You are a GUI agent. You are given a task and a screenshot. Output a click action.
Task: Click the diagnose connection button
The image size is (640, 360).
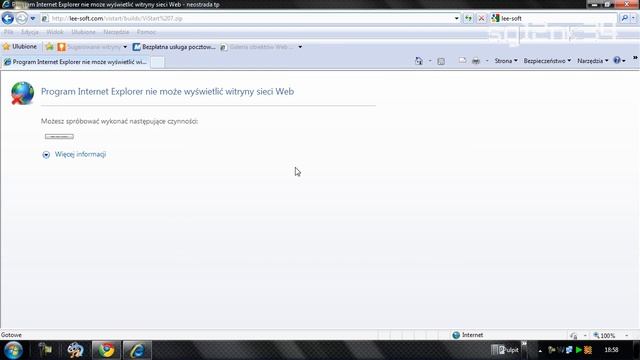coord(59,136)
